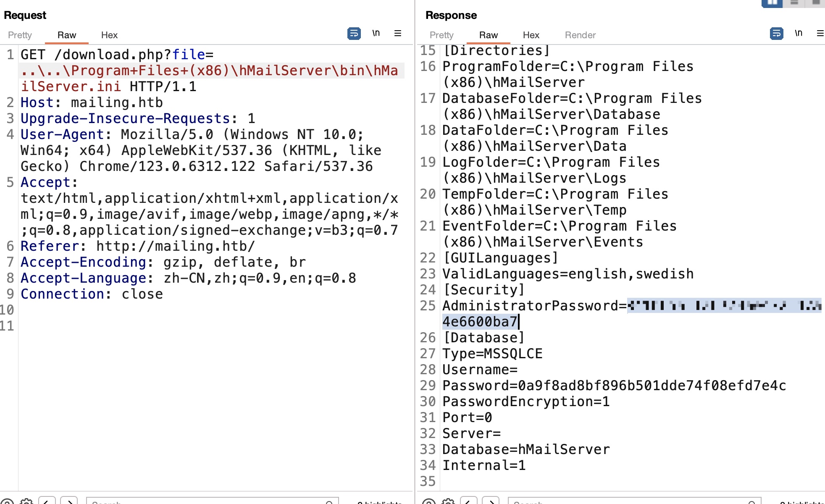Go to previous match in Response search
Screen dimensions: 825x504
[x=469, y=501]
